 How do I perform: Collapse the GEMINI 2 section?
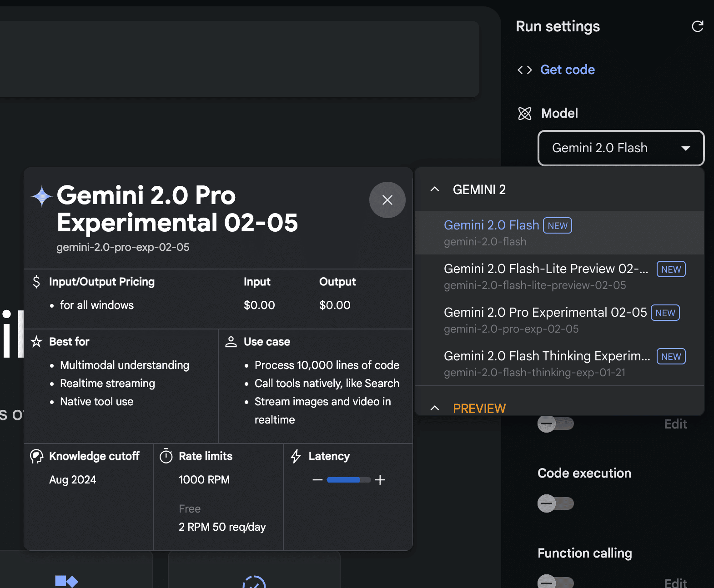pyautogui.click(x=435, y=189)
